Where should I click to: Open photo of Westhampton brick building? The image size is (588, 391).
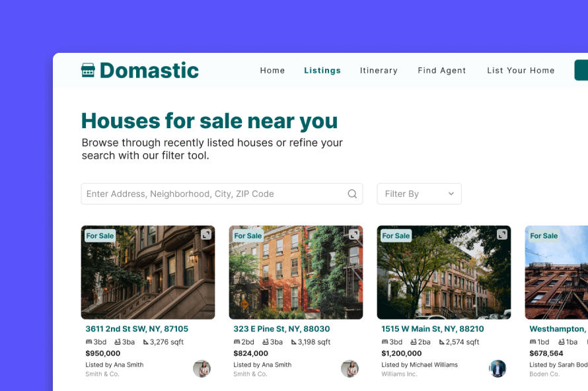pos(556,273)
